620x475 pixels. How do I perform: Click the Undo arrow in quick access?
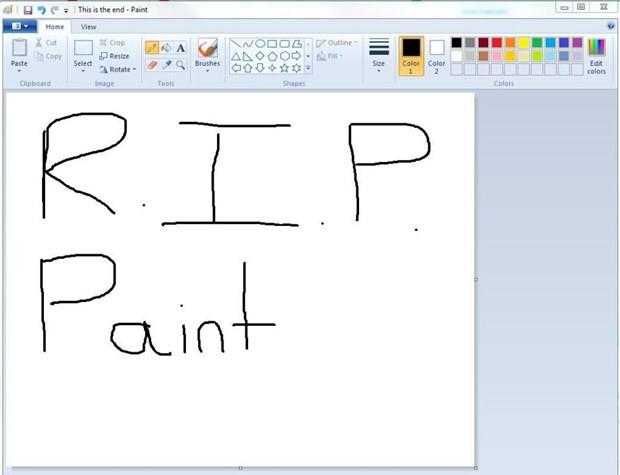point(41,9)
